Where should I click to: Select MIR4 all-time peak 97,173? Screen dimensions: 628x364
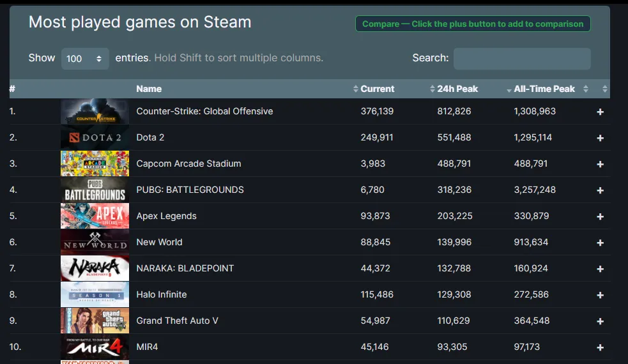[x=526, y=347]
